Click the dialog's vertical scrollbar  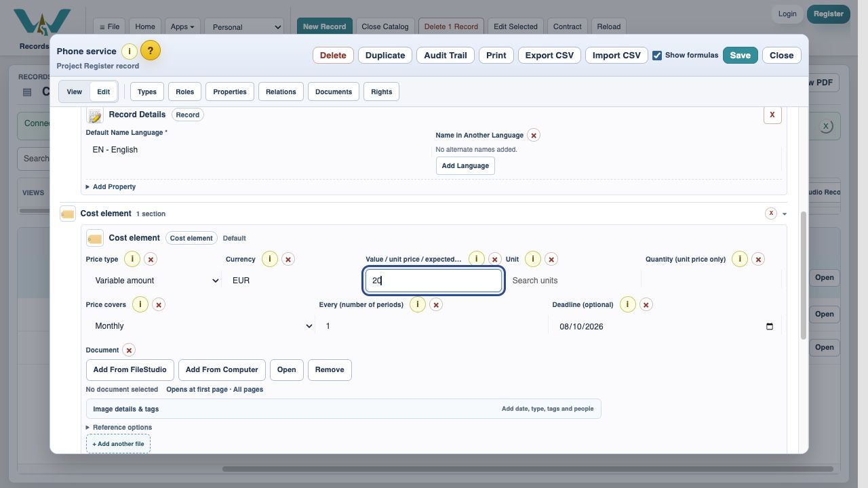[x=804, y=275]
